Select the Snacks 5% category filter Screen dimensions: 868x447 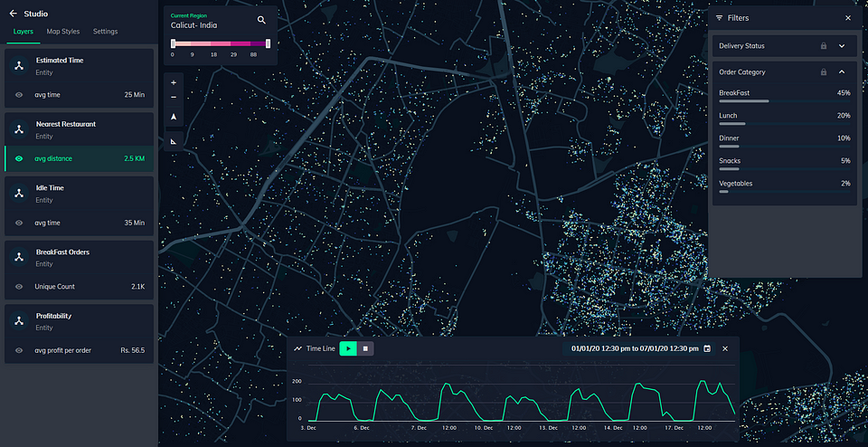pos(785,164)
